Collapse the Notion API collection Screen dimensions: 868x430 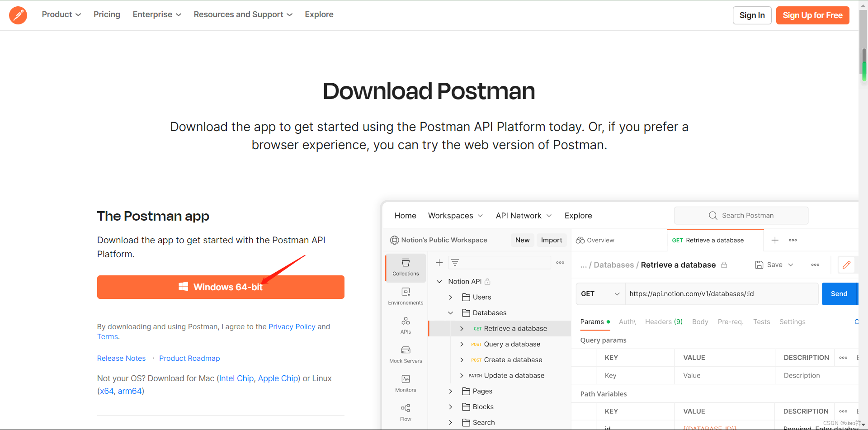tap(439, 282)
